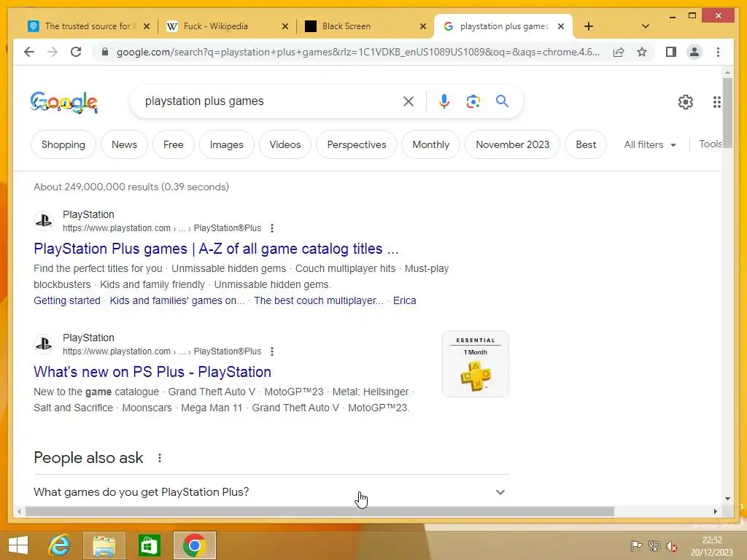Go back to the previous page

29,52
